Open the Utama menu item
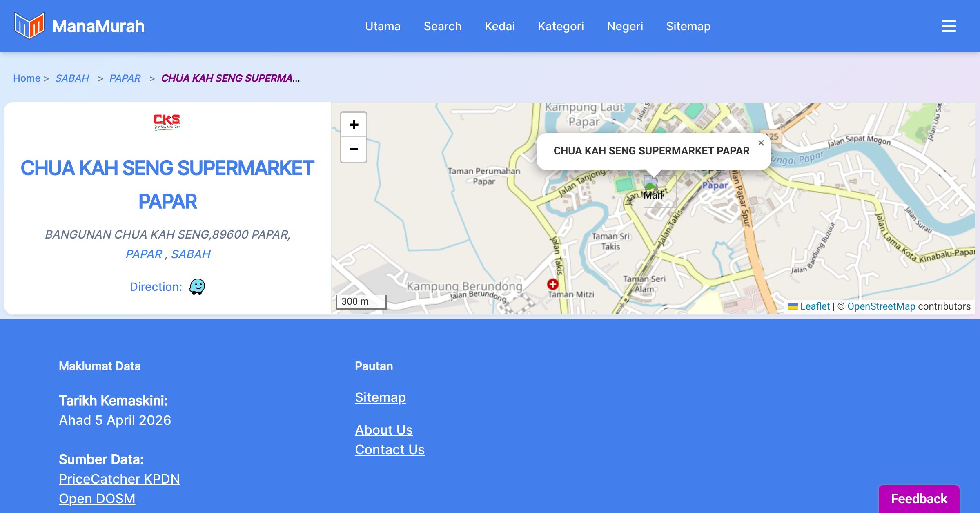This screenshot has height=513, width=980. [x=383, y=26]
